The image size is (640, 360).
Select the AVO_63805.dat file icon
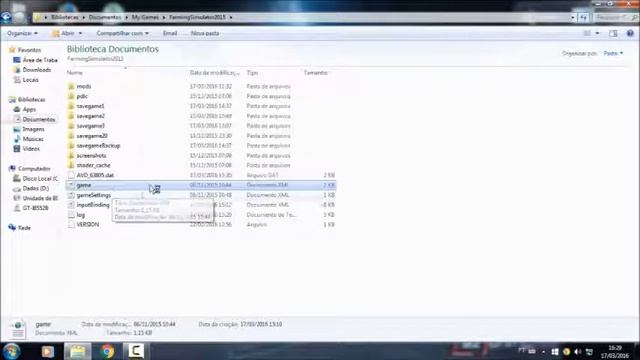(x=71, y=175)
